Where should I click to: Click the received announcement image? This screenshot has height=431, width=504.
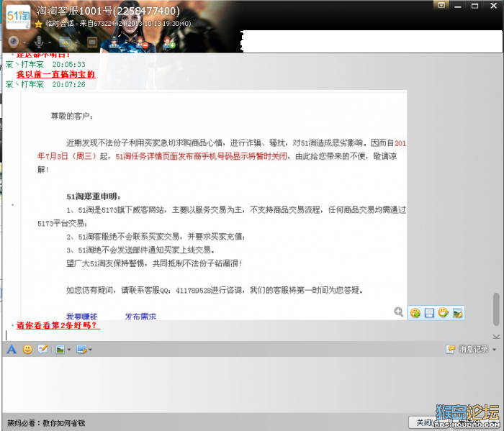pos(214,205)
